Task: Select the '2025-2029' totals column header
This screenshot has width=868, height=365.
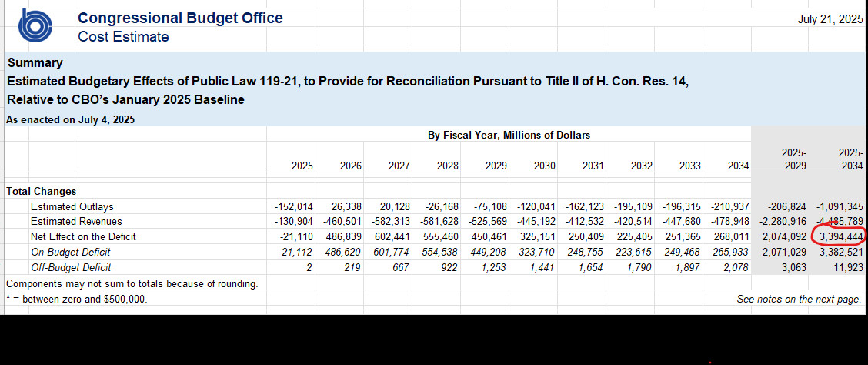Action: point(794,159)
